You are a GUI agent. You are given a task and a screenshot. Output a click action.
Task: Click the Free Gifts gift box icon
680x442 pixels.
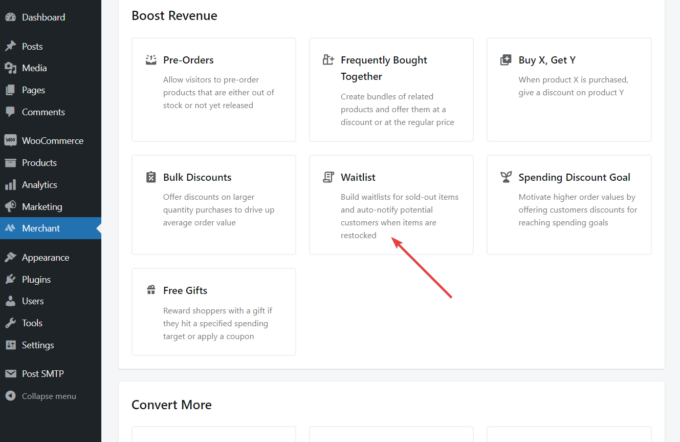pyautogui.click(x=150, y=290)
